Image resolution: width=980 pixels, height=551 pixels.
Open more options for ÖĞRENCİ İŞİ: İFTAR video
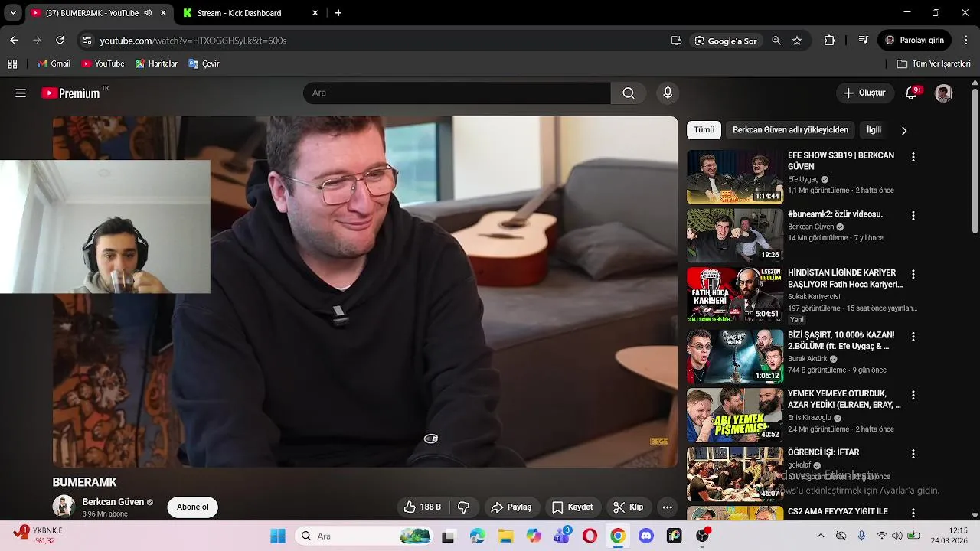[x=913, y=454]
